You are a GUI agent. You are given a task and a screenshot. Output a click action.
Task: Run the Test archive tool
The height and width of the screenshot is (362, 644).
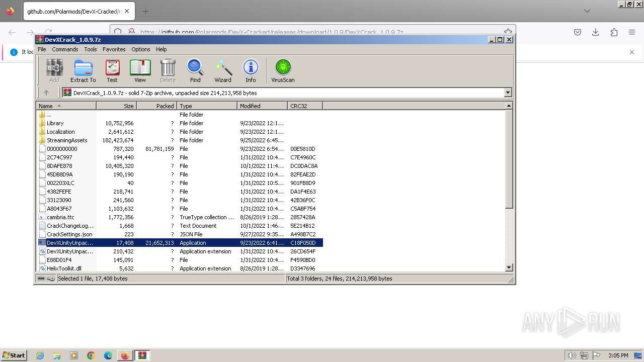click(112, 71)
